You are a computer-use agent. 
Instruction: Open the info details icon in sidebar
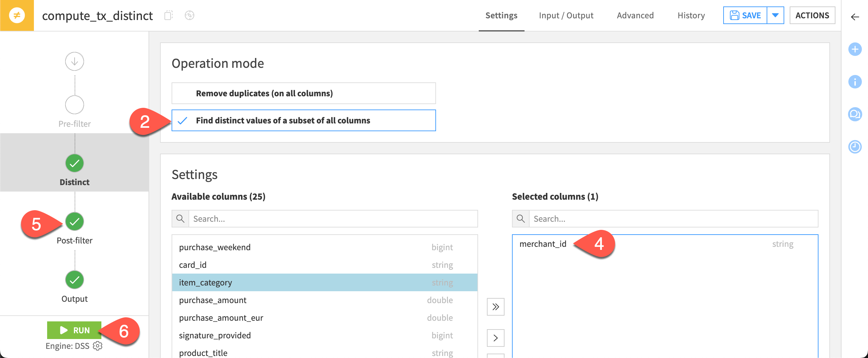(x=855, y=82)
